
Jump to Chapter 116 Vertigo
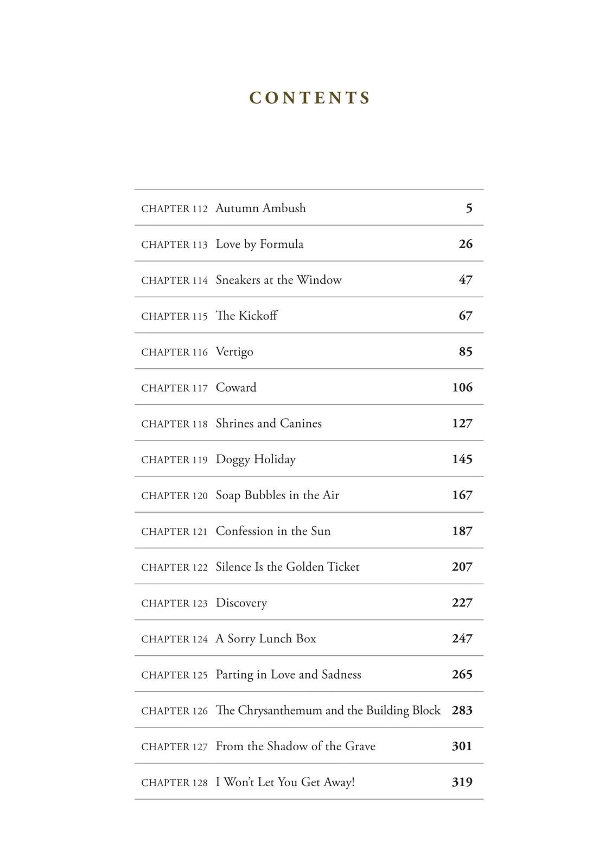click(x=309, y=351)
